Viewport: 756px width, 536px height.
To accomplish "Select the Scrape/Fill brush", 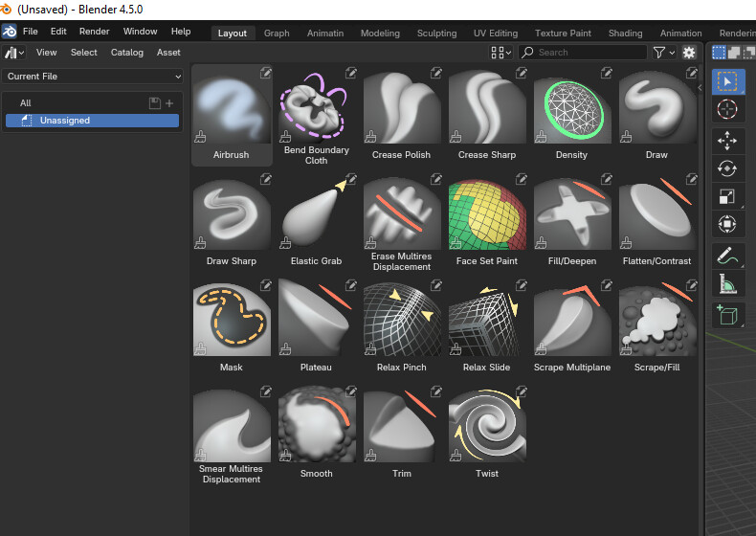I will click(657, 327).
